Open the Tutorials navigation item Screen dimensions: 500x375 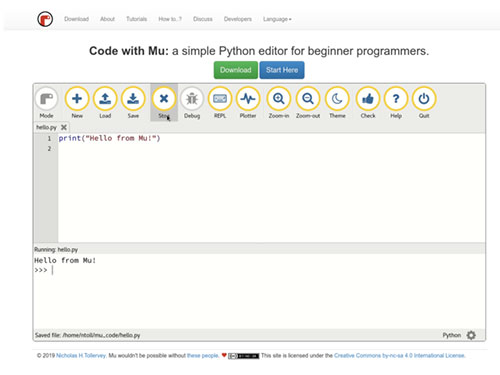[x=136, y=19]
